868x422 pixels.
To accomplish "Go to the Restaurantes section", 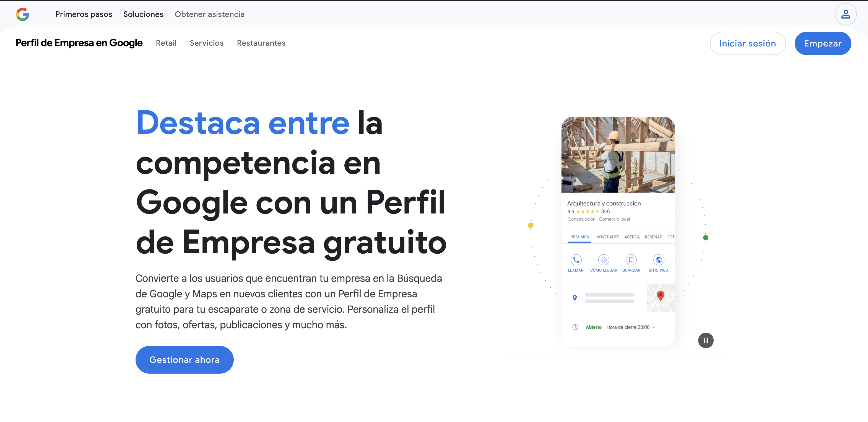I will point(261,43).
